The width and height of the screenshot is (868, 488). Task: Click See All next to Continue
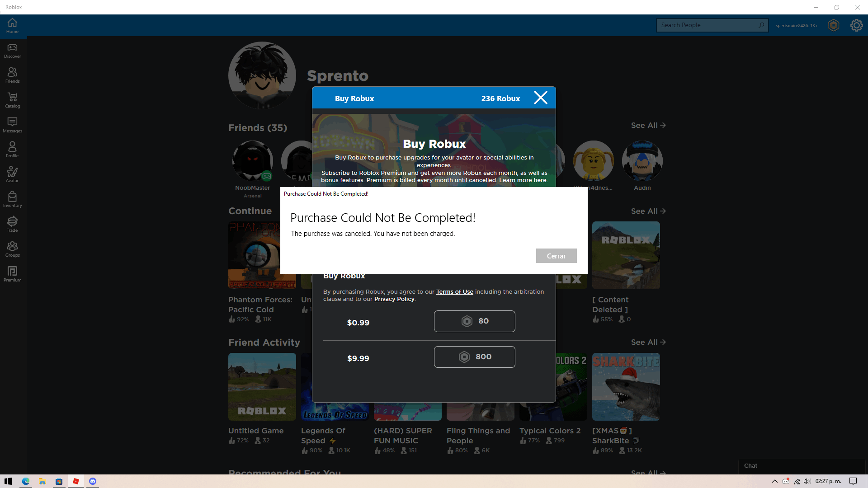[648, 211]
